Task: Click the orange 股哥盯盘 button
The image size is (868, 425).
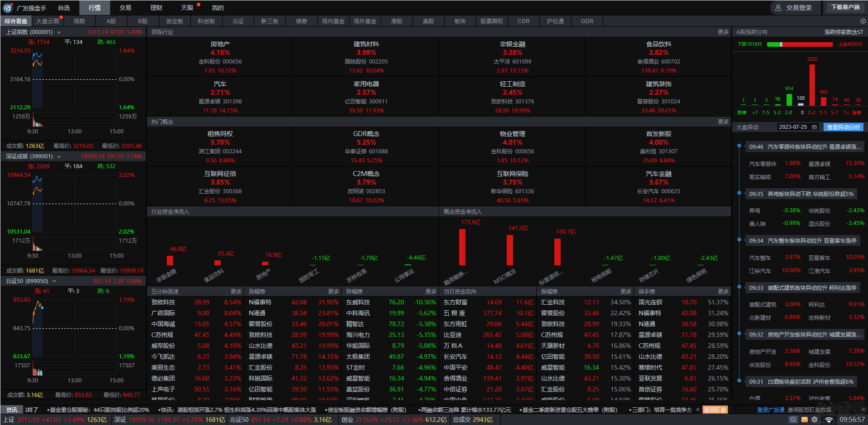Action: click(715, 410)
